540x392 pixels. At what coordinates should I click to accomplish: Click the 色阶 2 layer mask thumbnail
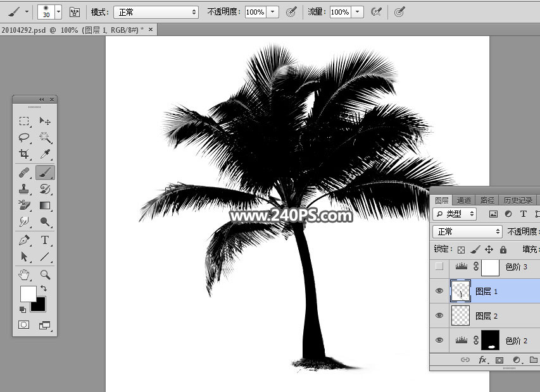click(491, 340)
